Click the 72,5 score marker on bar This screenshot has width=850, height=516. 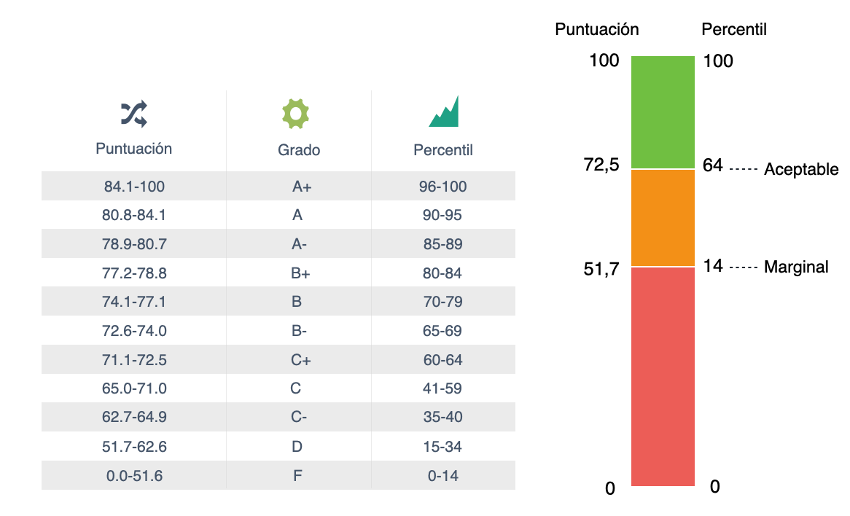coord(601,165)
